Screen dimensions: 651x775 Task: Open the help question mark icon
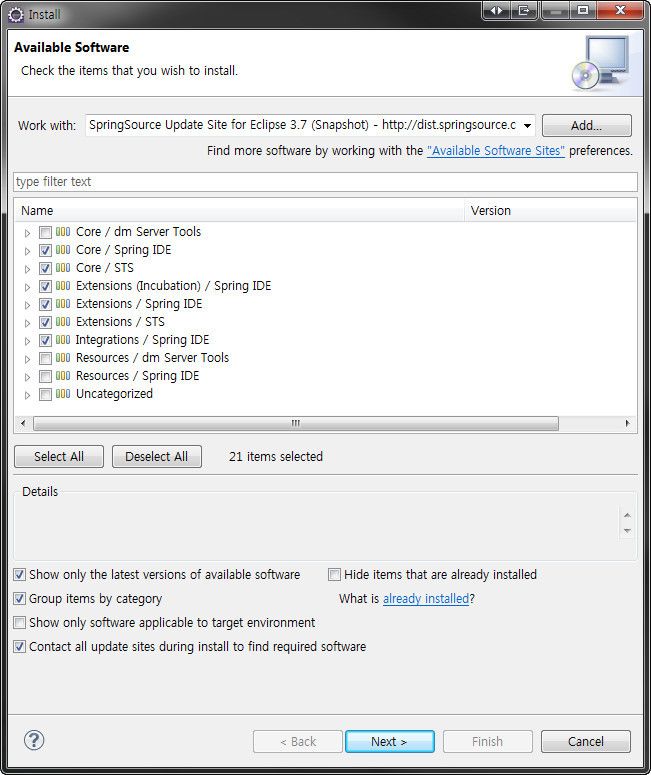click(34, 740)
